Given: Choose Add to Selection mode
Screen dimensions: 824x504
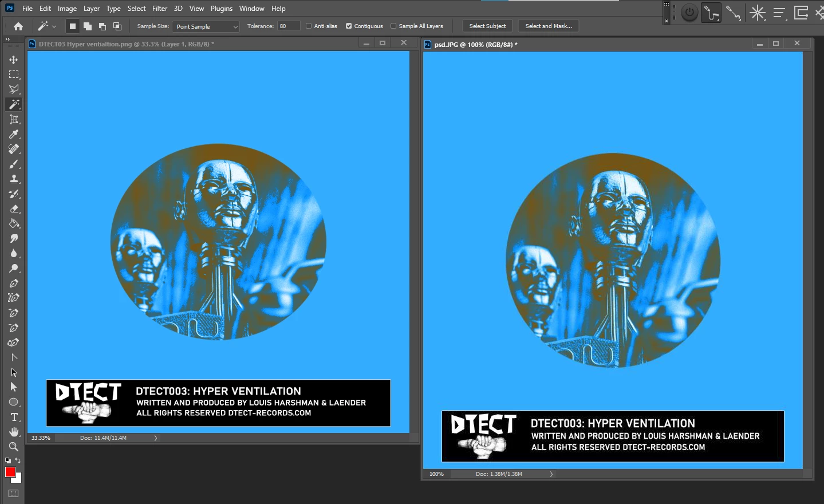Looking at the screenshot, I should (x=88, y=26).
